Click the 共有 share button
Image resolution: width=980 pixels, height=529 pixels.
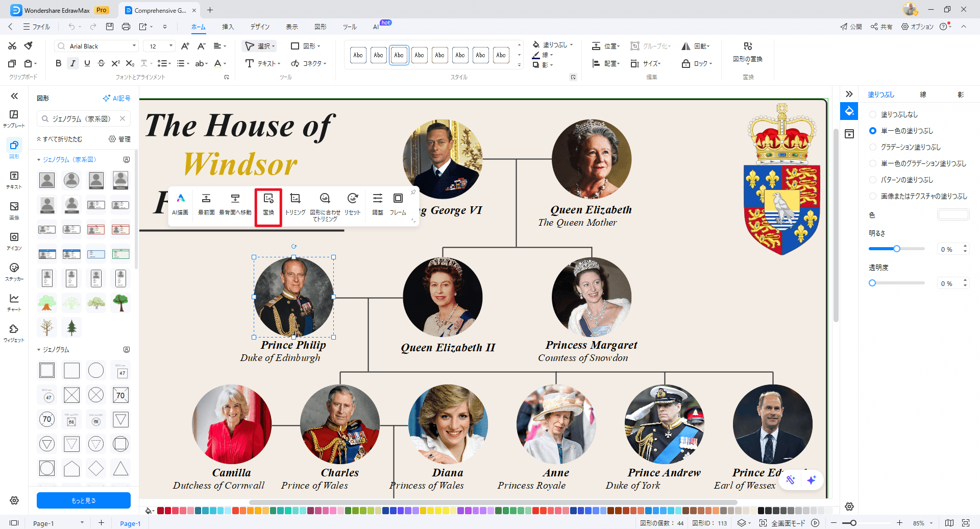[881, 27]
